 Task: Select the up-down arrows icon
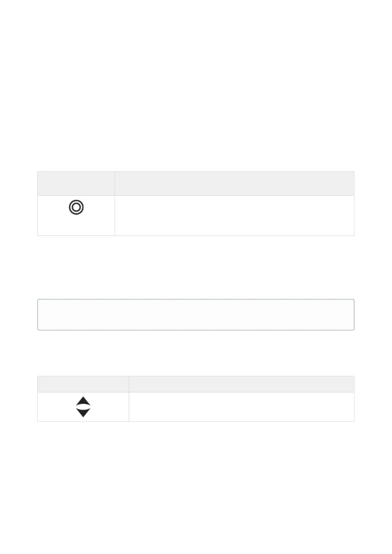click(x=83, y=407)
